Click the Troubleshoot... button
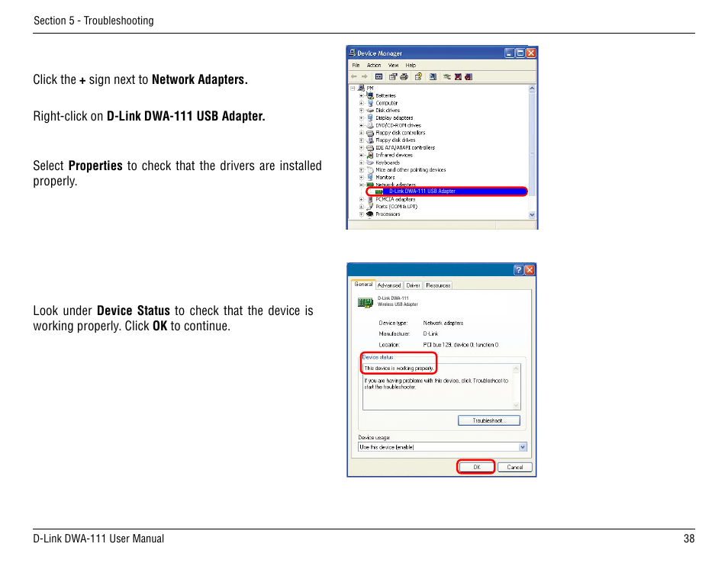The width and height of the screenshot is (728, 563). (489, 420)
